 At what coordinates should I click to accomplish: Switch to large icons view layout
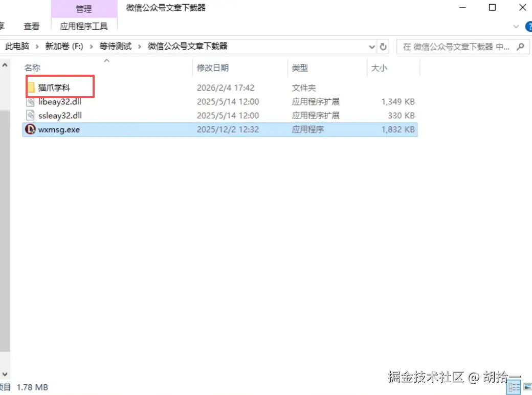click(528, 387)
